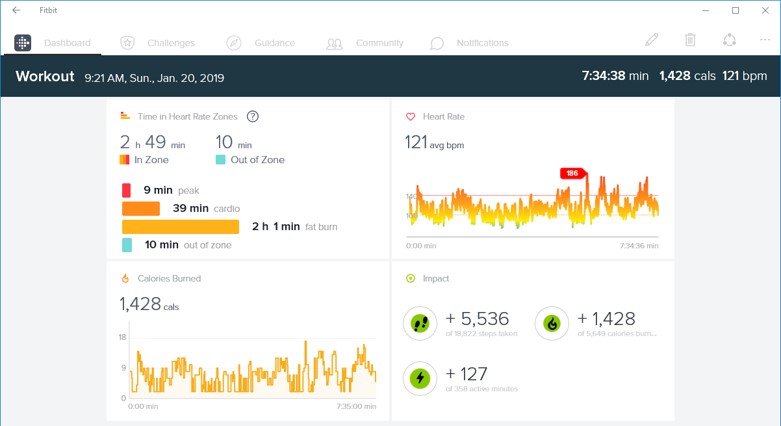Image resolution: width=781 pixels, height=426 pixels.
Task: Click the active minutes lightning icon
Action: pyautogui.click(x=419, y=378)
